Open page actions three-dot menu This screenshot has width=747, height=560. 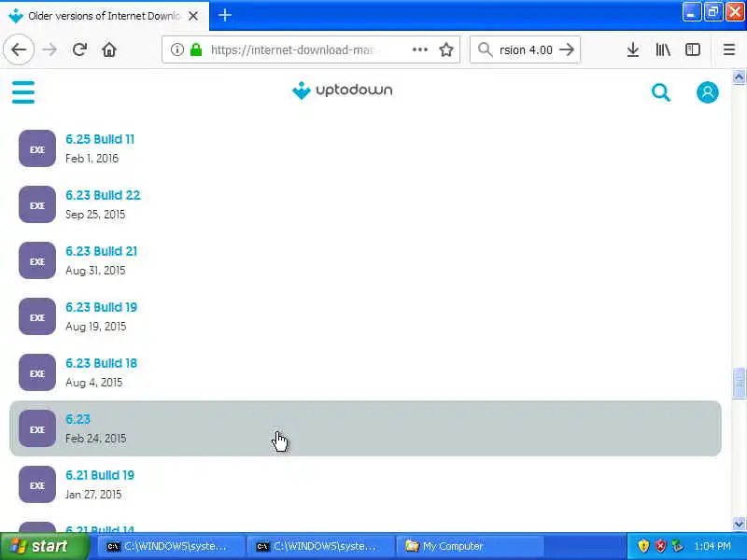coord(419,49)
